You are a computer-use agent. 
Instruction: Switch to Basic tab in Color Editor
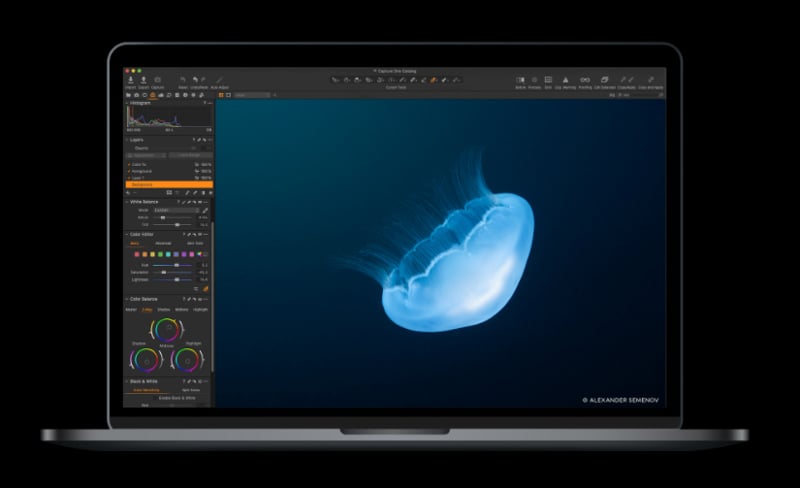pos(134,243)
